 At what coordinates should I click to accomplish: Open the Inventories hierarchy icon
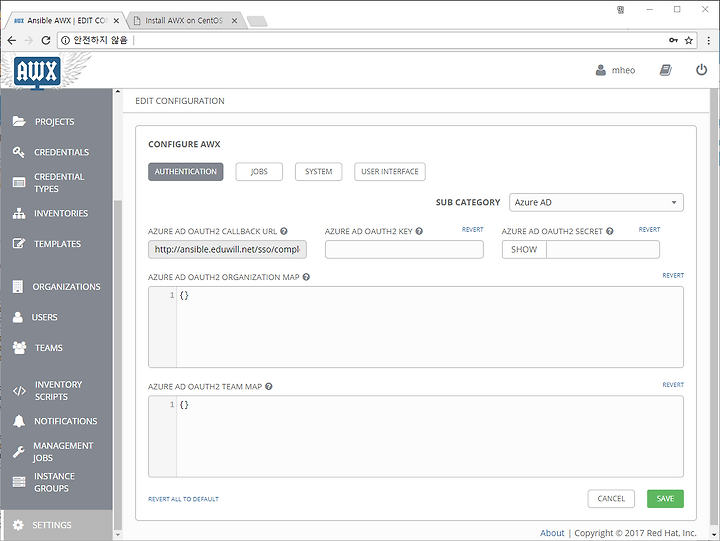point(19,213)
